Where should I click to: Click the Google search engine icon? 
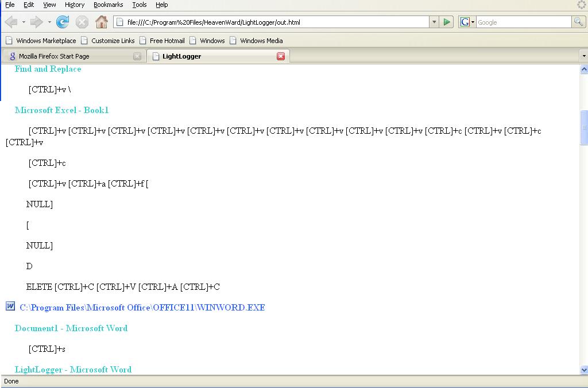(465, 22)
